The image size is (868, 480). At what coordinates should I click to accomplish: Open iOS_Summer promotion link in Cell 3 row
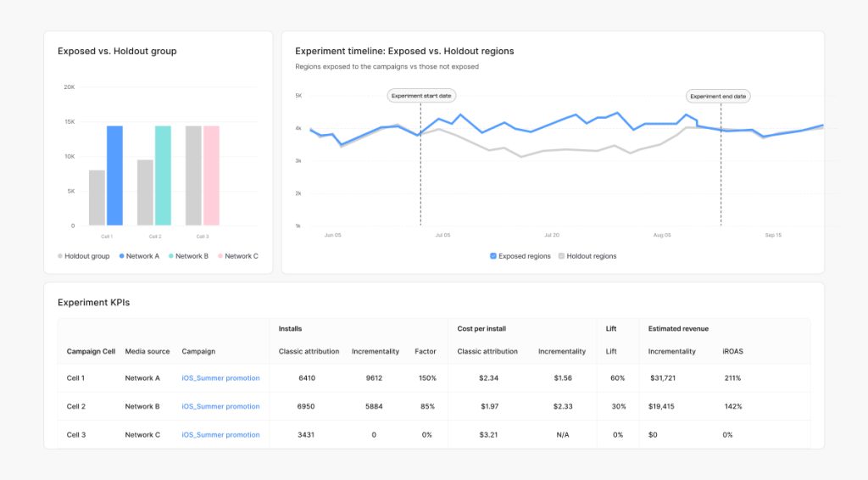click(220, 435)
